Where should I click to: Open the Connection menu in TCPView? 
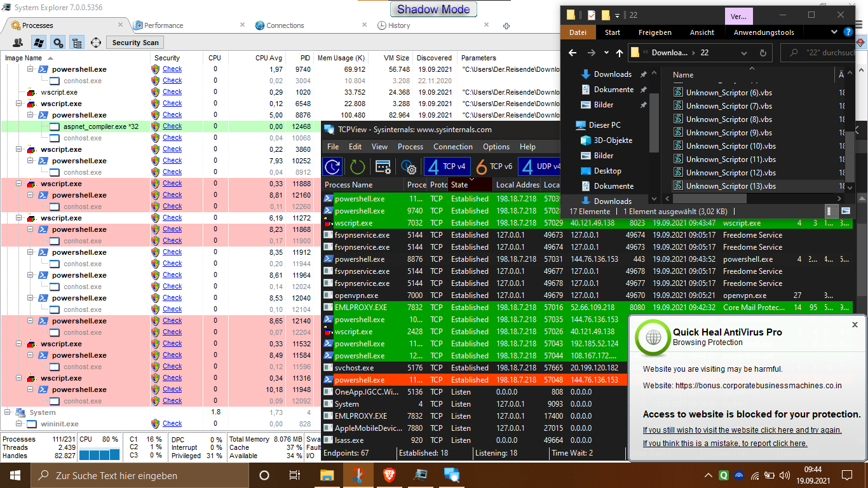(452, 147)
